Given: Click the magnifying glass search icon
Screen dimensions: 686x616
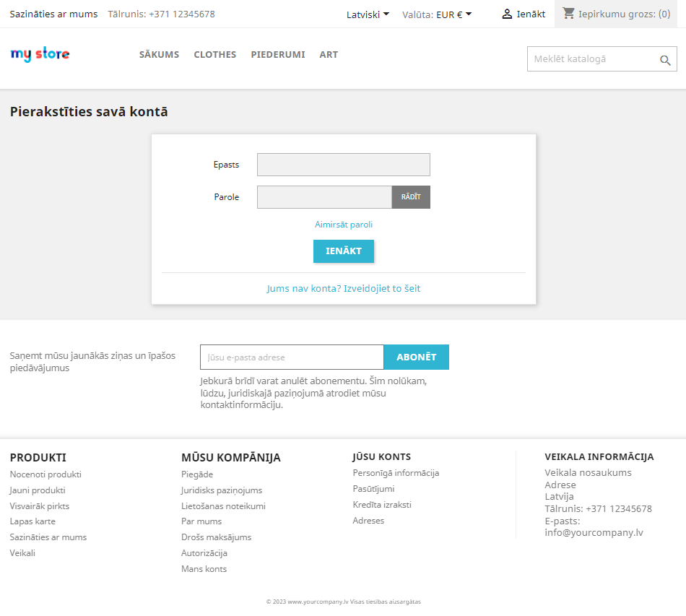Looking at the screenshot, I should pyautogui.click(x=664, y=61).
